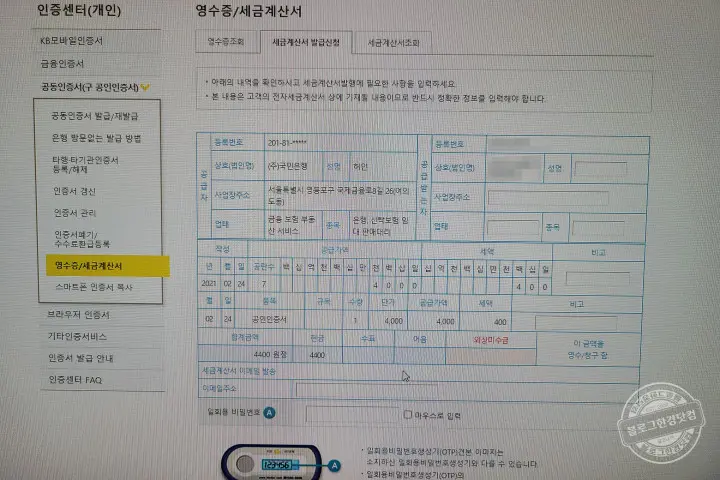Open 브라우저 인증서 menu
This screenshot has width=720, height=480.
pyautogui.click(x=79, y=315)
